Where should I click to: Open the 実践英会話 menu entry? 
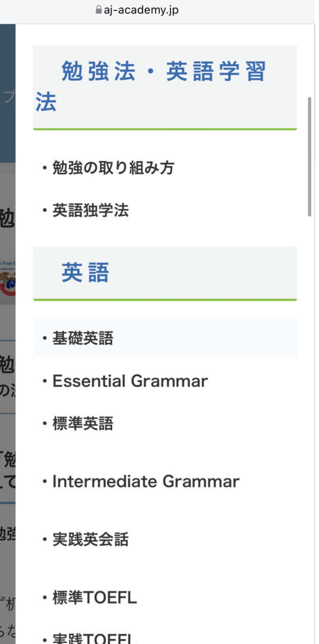point(90,539)
